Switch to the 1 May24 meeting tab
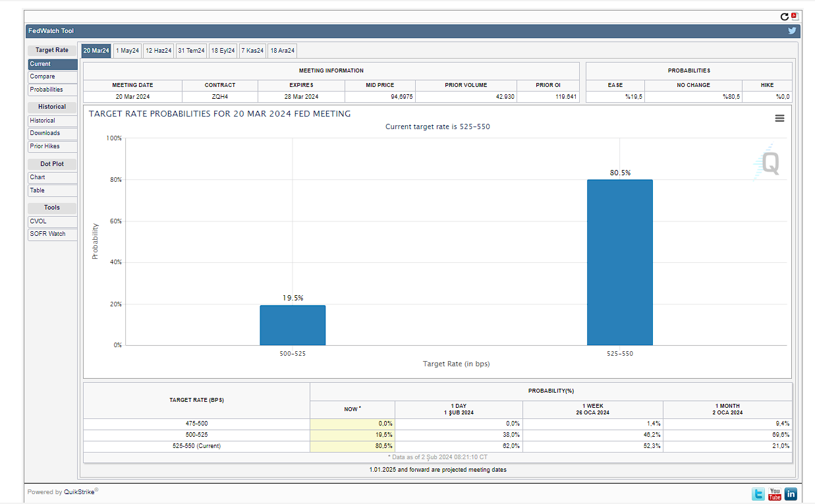This screenshot has height=504, width=815. tap(127, 51)
